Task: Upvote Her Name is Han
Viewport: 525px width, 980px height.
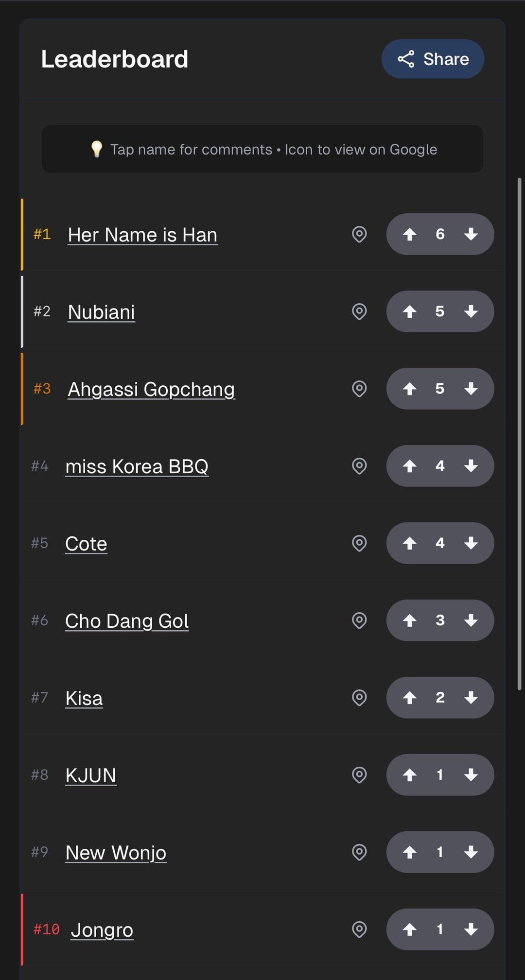Action: coord(410,234)
